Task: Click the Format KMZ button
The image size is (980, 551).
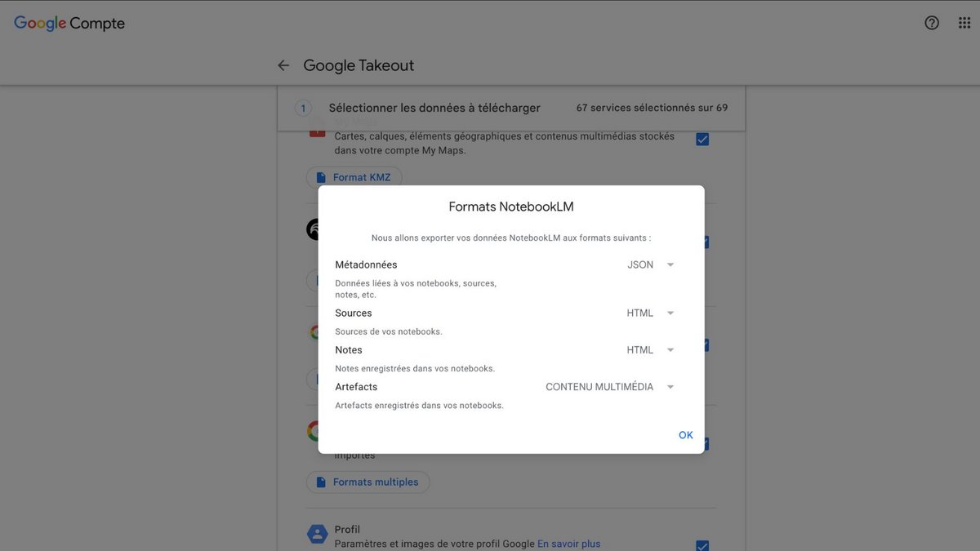Action: (x=354, y=176)
